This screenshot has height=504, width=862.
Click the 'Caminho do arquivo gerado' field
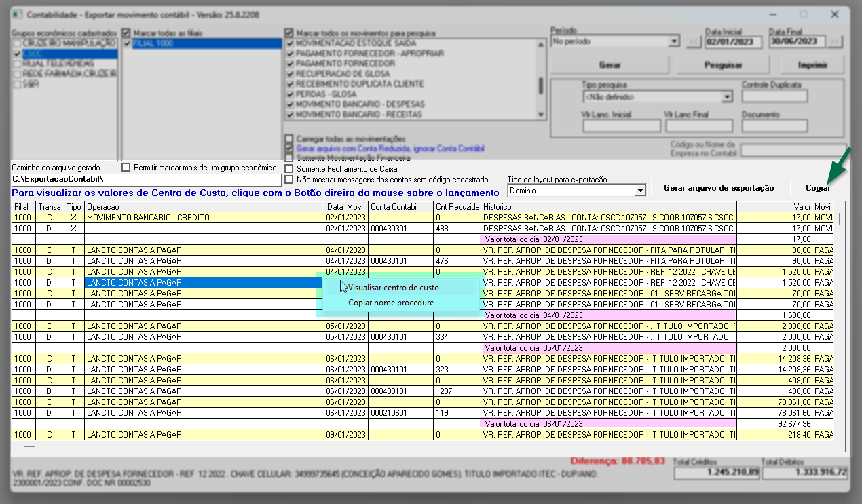tap(146, 180)
